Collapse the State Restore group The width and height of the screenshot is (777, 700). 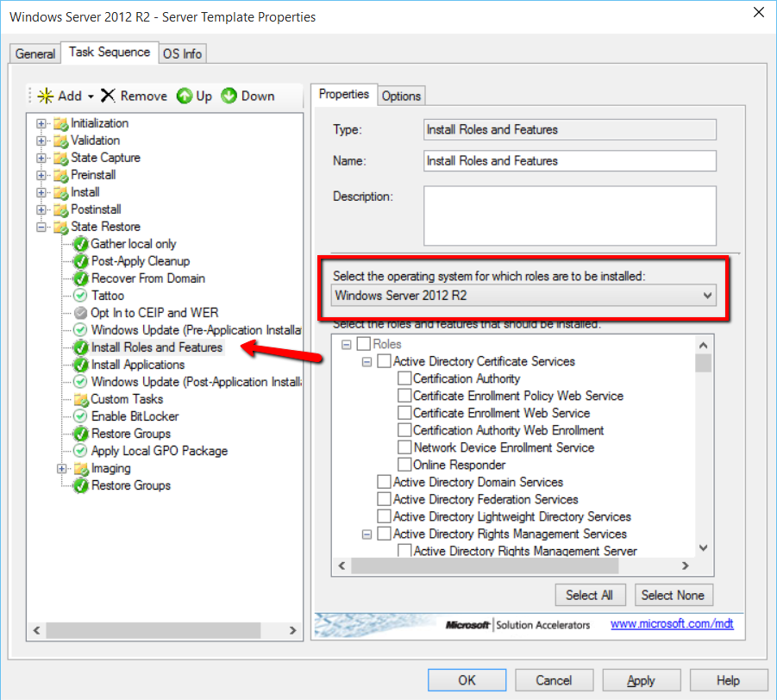click(x=41, y=227)
